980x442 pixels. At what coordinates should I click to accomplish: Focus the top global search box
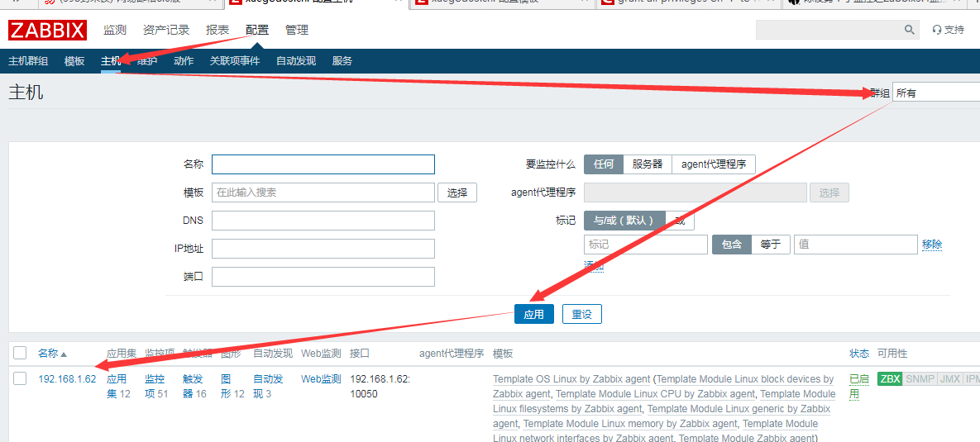(829, 30)
